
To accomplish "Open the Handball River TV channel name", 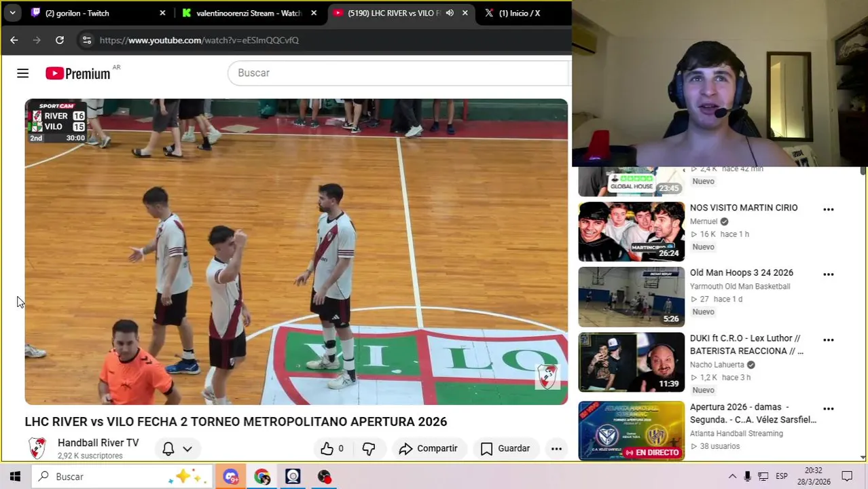I will pos(98,443).
